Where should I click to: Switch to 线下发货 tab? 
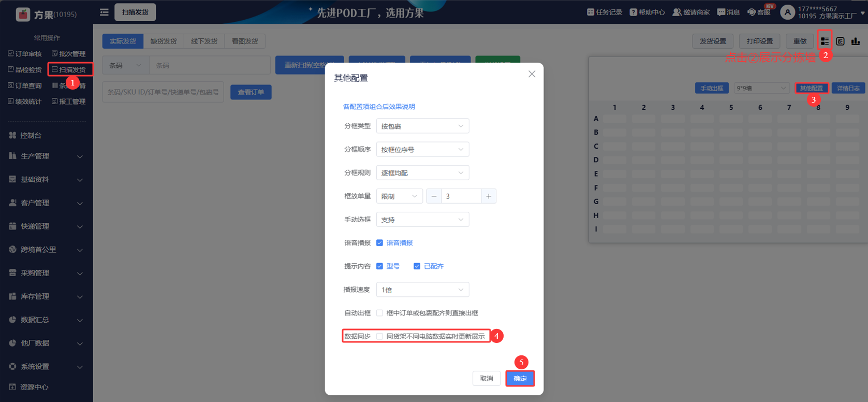click(204, 41)
